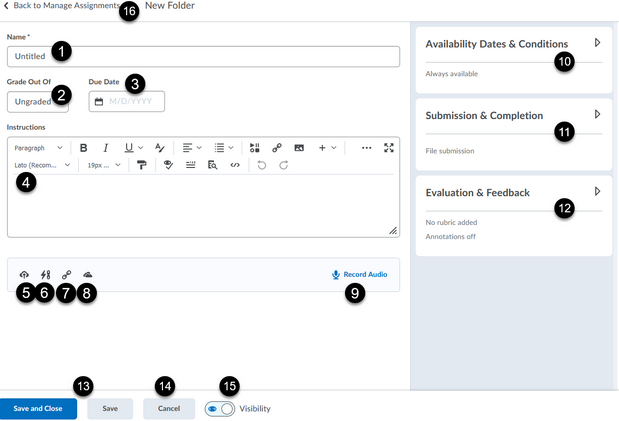619x421 pixels.
Task: Insert an image into instructions
Action: coord(298,148)
